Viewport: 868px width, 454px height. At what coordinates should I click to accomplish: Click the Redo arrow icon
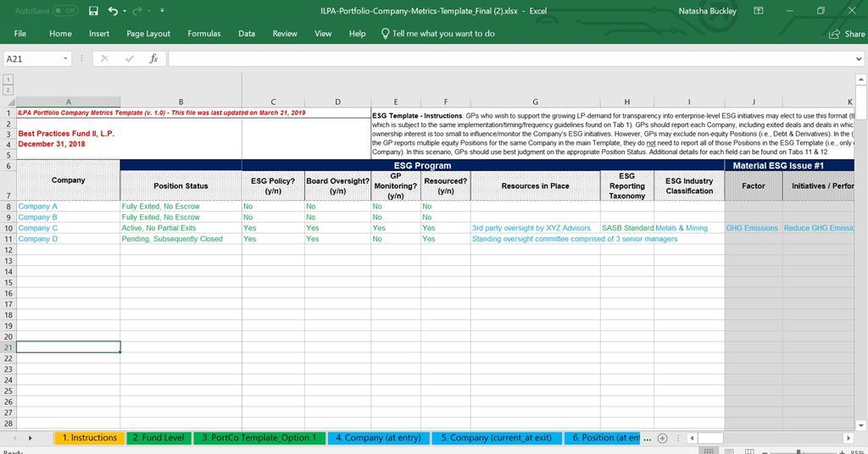(137, 10)
